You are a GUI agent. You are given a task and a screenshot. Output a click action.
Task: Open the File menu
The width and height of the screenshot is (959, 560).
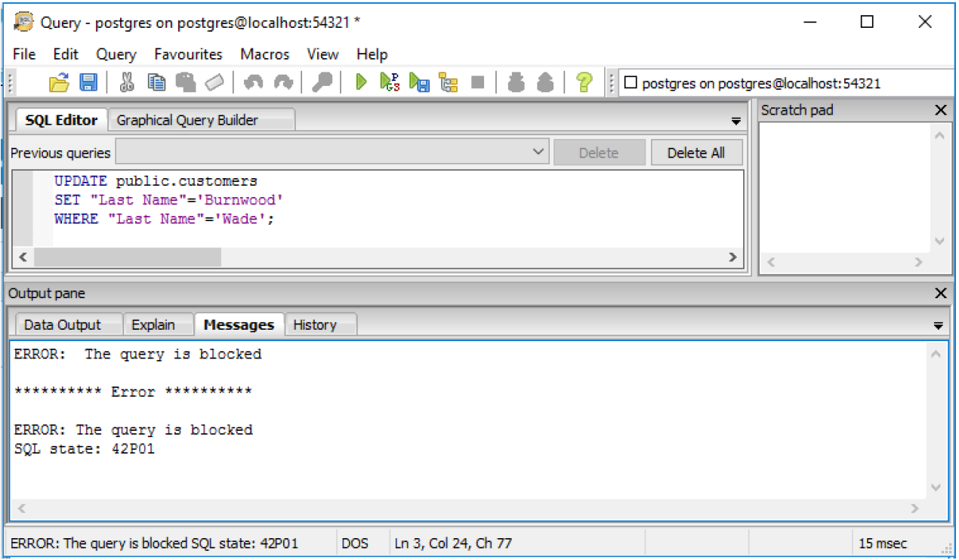[24, 54]
